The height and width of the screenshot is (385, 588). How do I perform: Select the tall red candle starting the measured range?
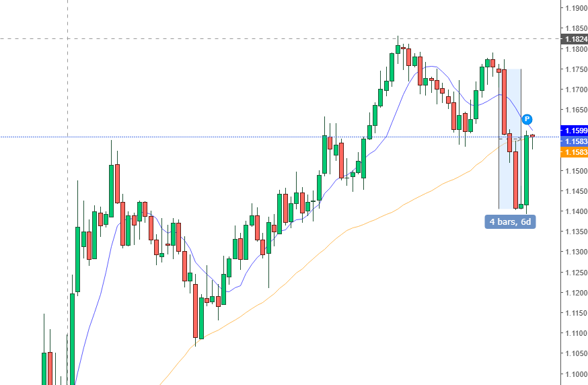(504, 101)
